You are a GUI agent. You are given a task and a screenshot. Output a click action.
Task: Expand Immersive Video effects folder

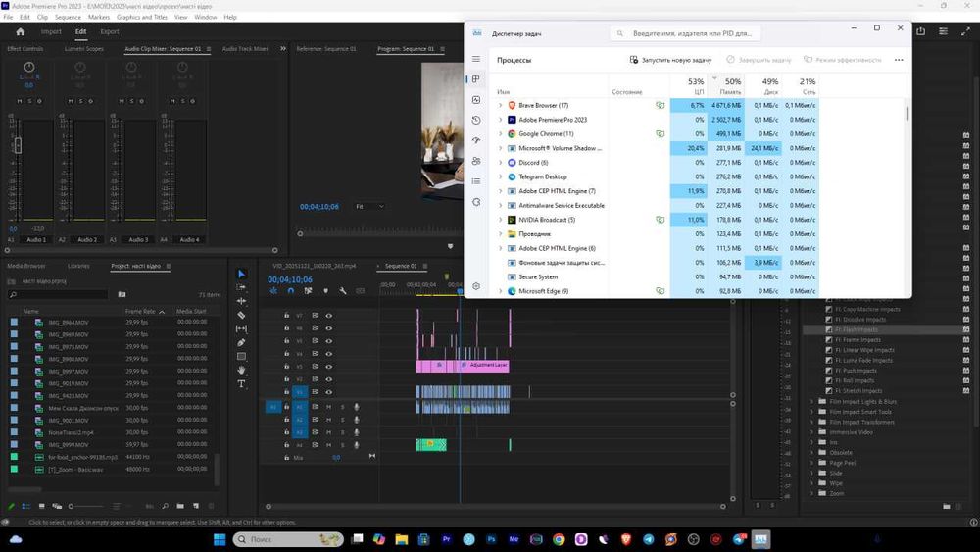tap(812, 432)
